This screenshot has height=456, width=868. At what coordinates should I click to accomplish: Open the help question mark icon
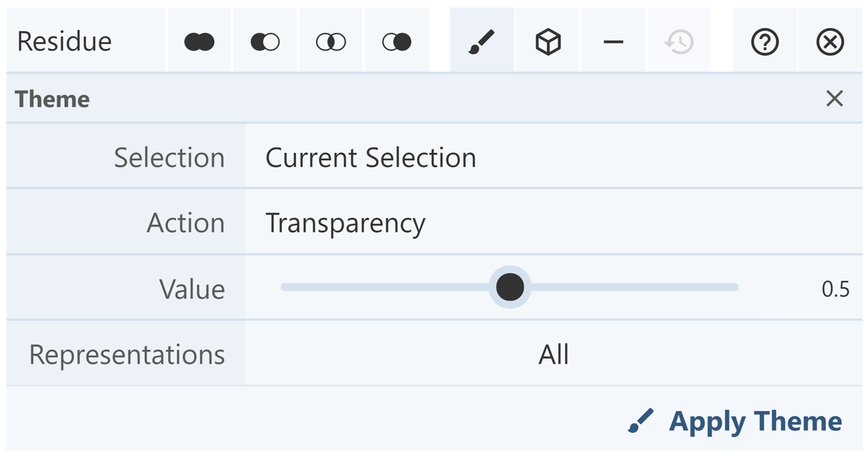765,42
